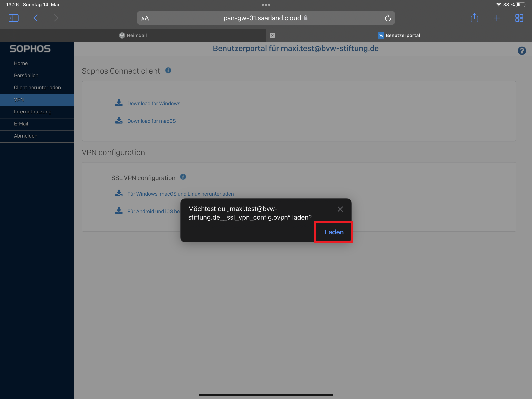Log out via Abmelden
This screenshot has width=532, height=399.
coord(37,136)
